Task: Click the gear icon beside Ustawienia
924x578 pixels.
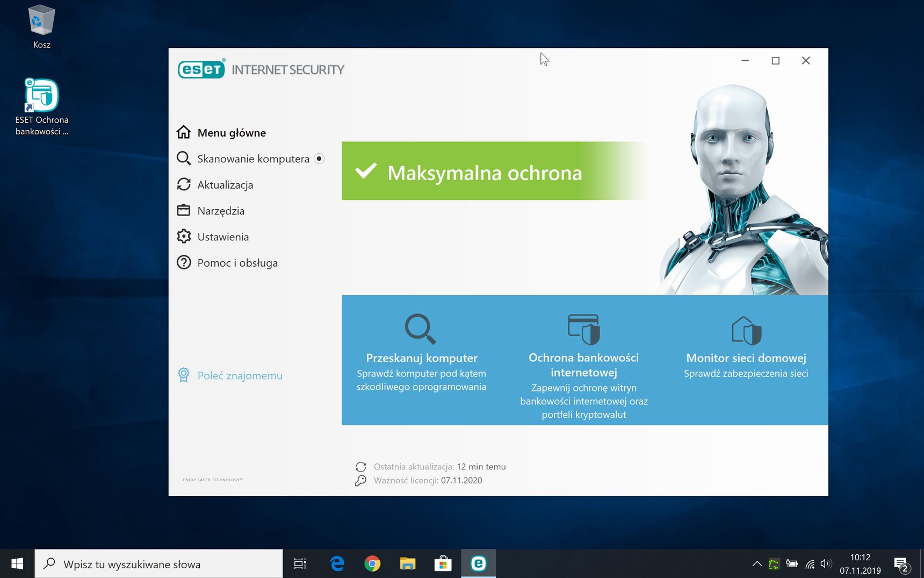Action: [184, 236]
